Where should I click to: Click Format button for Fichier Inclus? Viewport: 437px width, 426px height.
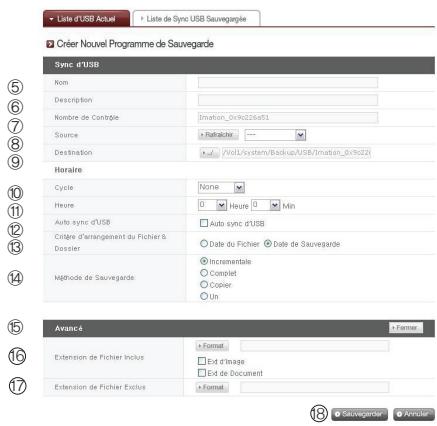(212, 346)
